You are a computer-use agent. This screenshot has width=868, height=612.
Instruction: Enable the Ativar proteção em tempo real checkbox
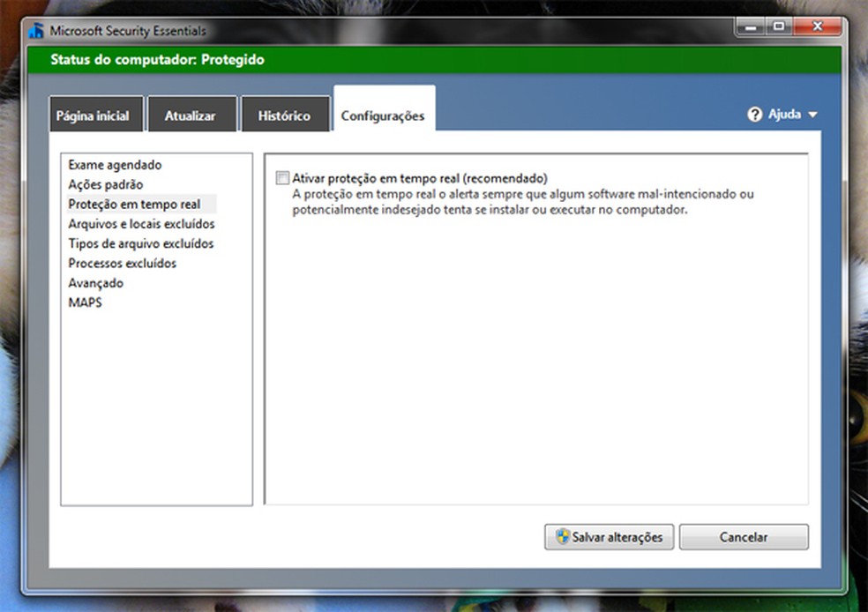click(282, 177)
